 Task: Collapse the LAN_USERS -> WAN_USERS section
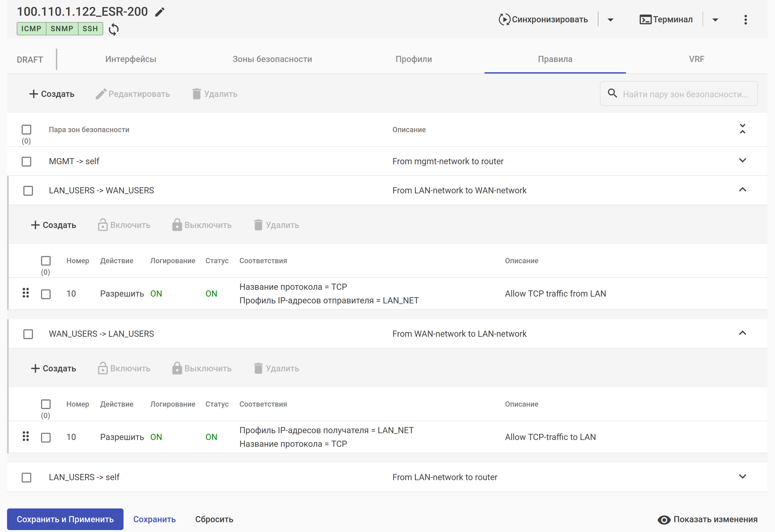(742, 190)
